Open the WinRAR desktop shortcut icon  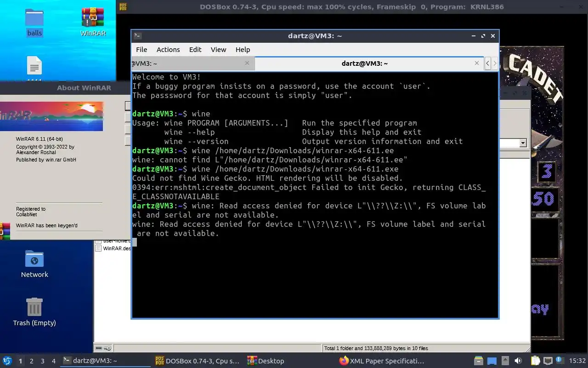[x=93, y=22]
